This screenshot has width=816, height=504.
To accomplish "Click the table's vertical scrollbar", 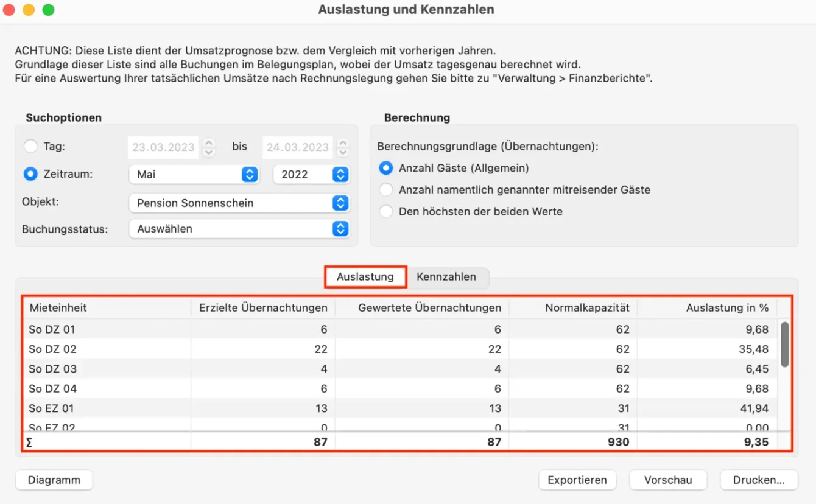I will coord(785,345).
